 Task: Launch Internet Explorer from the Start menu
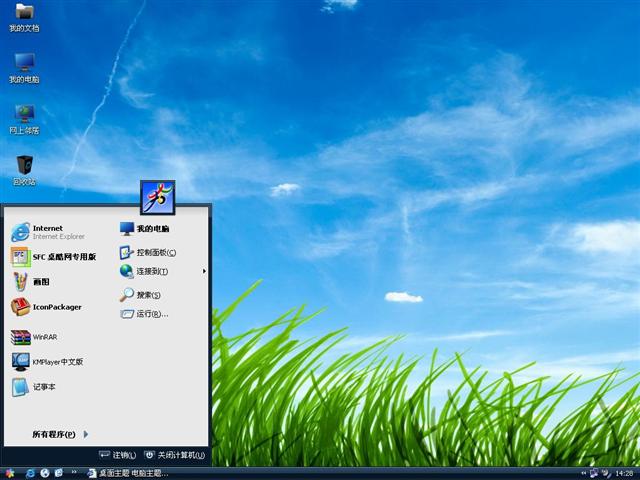[49, 232]
